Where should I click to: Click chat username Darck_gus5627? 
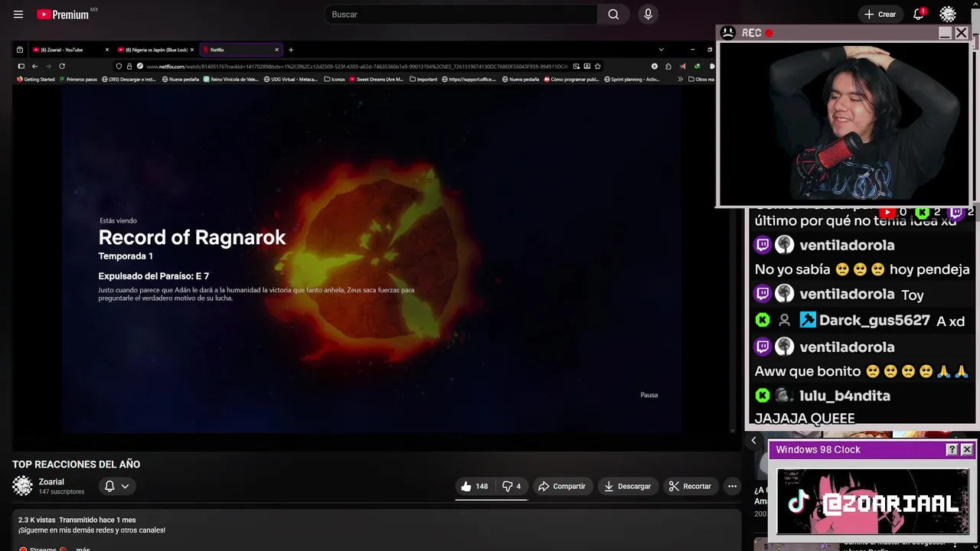(874, 321)
